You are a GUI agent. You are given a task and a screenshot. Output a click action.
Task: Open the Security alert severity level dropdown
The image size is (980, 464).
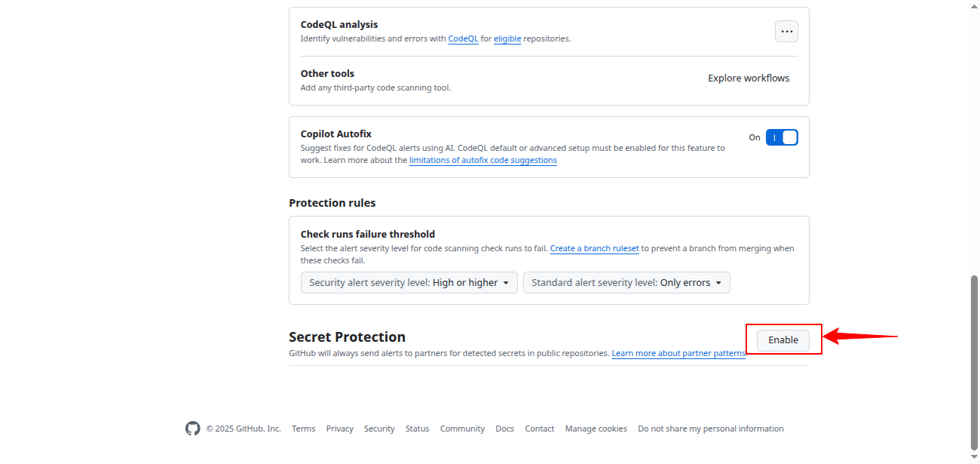click(x=409, y=282)
